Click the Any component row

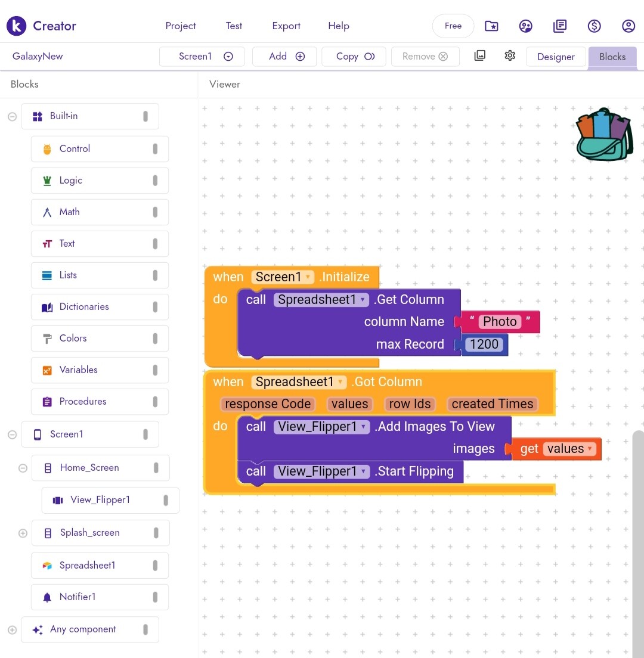90,630
